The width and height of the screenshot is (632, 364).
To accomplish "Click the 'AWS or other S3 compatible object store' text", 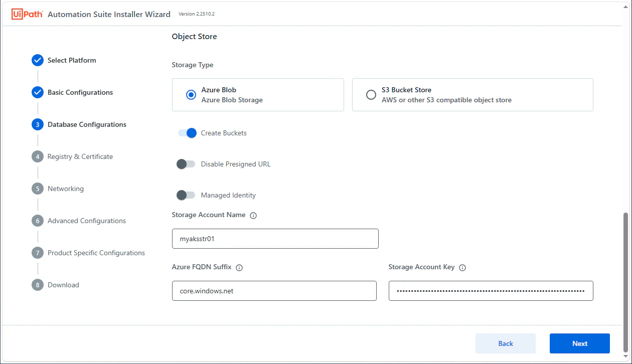I will click(x=446, y=100).
